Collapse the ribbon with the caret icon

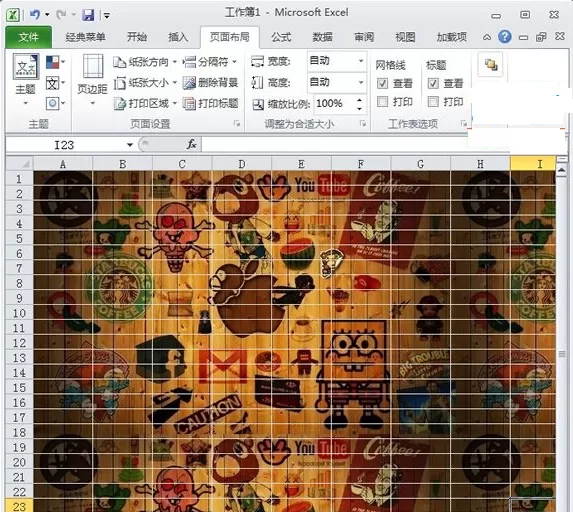[487, 37]
